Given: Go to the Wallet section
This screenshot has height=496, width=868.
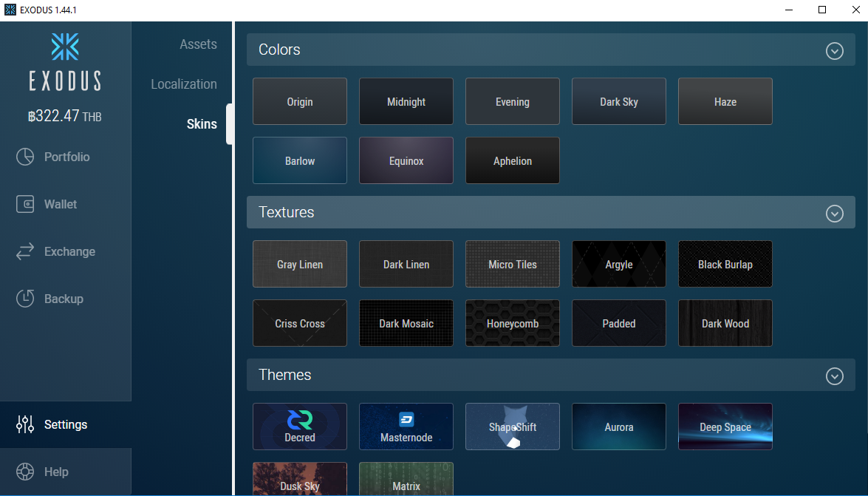Looking at the screenshot, I should pyautogui.click(x=61, y=204).
